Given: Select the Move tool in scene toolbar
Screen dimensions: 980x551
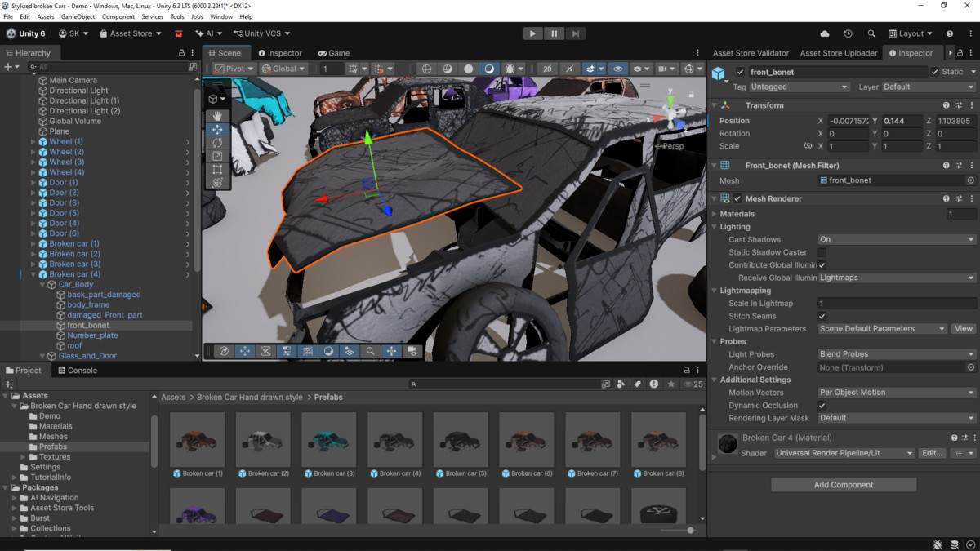Looking at the screenshot, I should 217,129.
